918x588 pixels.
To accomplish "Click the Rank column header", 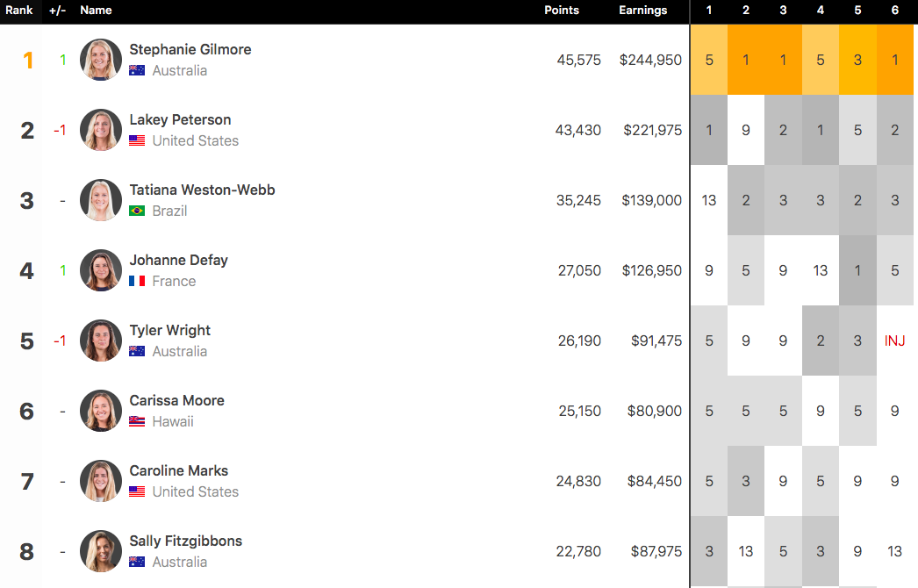I will coord(19,11).
